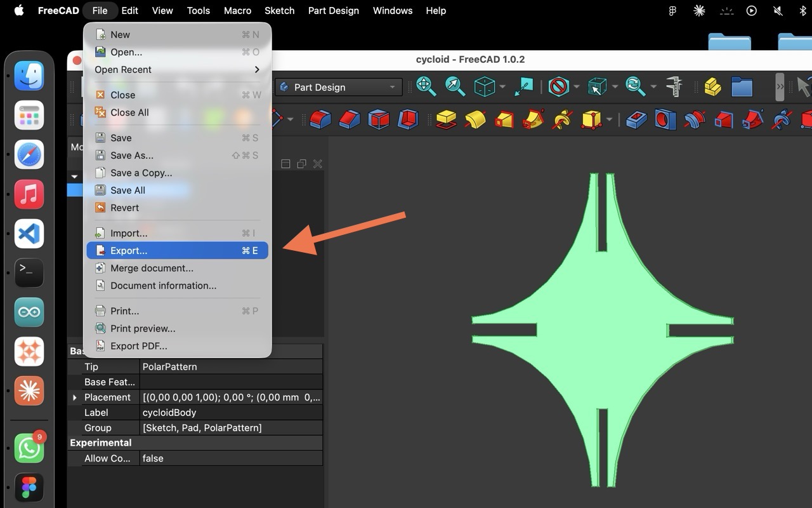The image size is (812, 508).
Task: Click the Hole tool icon
Action: click(x=665, y=119)
